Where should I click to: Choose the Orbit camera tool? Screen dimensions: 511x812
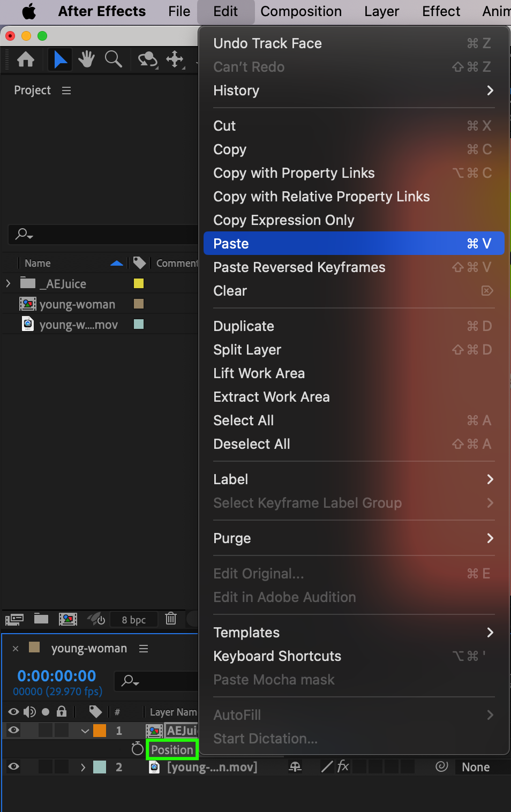(x=147, y=59)
